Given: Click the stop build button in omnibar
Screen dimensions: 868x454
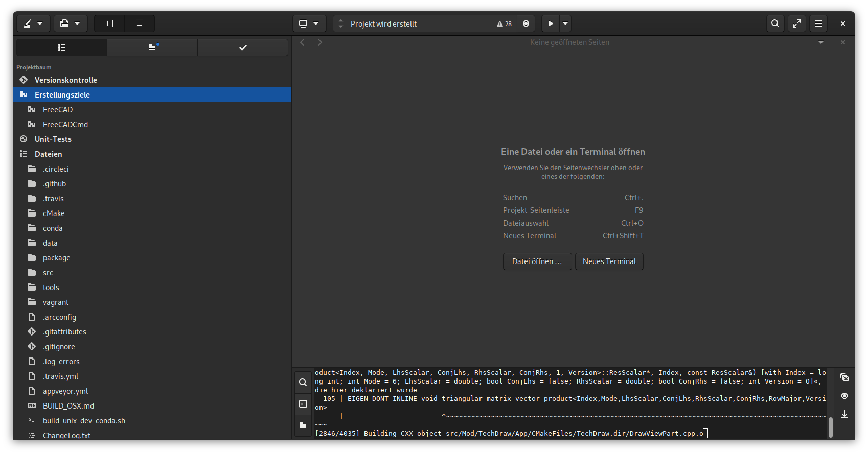Looking at the screenshot, I should click(x=526, y=23).
